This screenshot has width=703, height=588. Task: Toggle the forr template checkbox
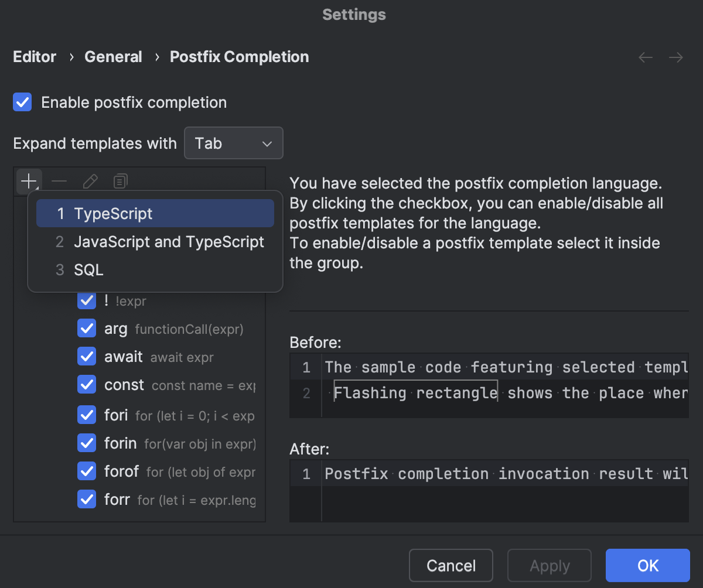coord(87,500)
